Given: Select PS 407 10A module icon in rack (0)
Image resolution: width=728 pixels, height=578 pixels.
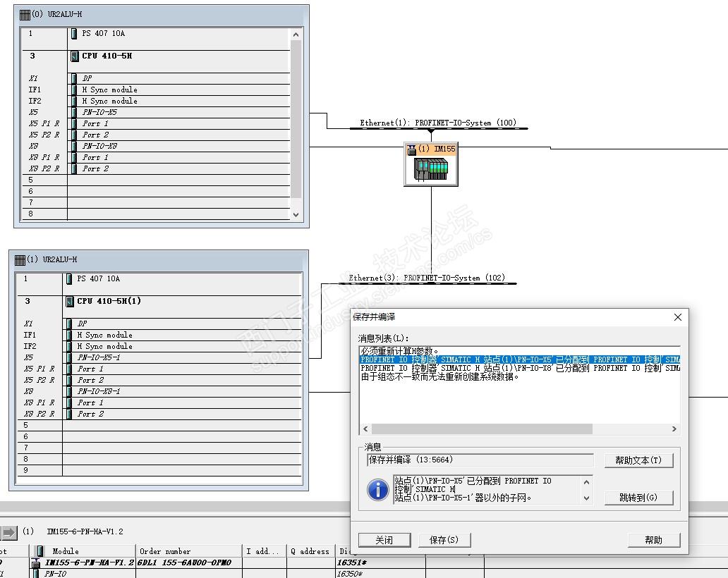Looking at the screenshot, I should point(74,33).
